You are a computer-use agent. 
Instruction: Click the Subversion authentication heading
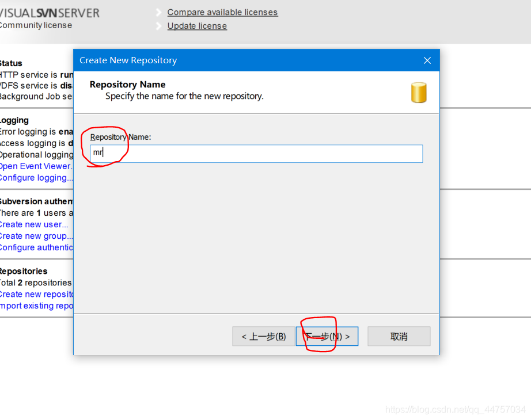[36, 201]
